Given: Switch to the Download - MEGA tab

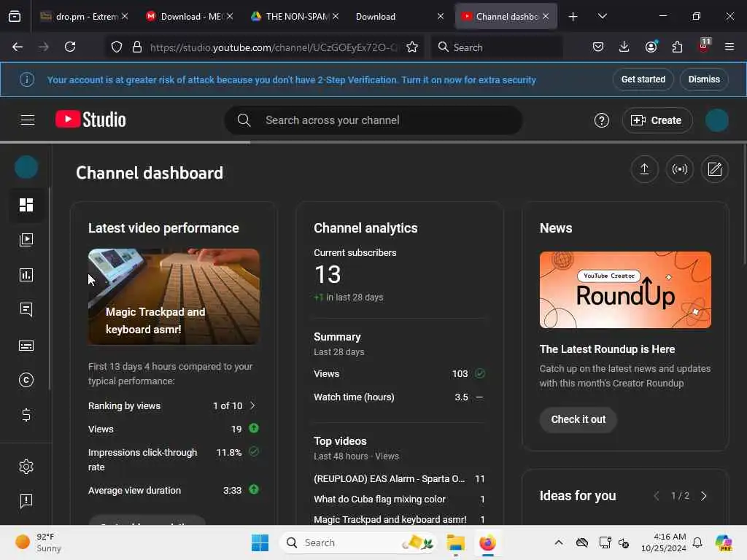Looking at the screenshot, I should (x=190, y=17).
